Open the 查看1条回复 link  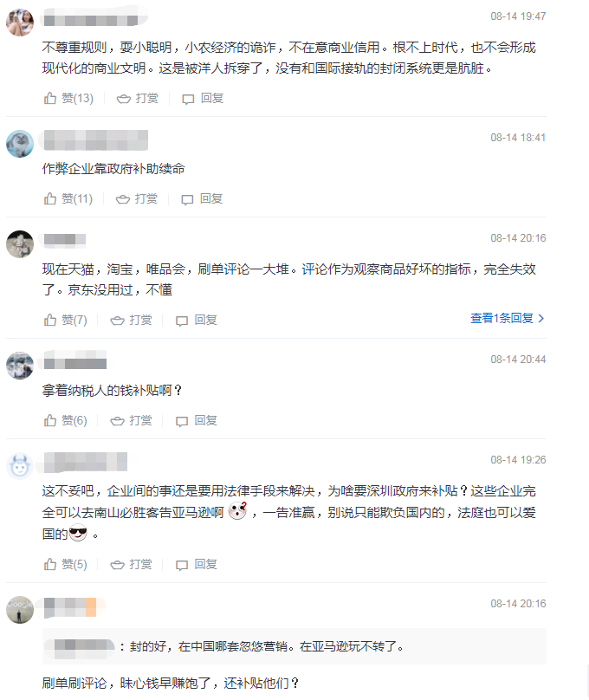click(507, 319)
